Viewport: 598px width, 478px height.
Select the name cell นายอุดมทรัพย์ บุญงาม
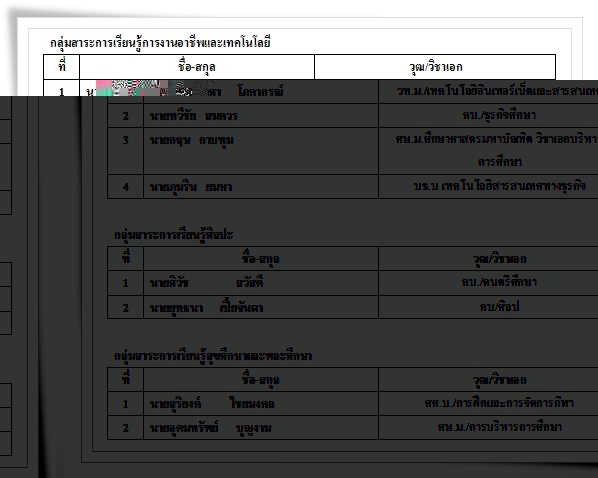pyautogui.click(x=261, y=428)
